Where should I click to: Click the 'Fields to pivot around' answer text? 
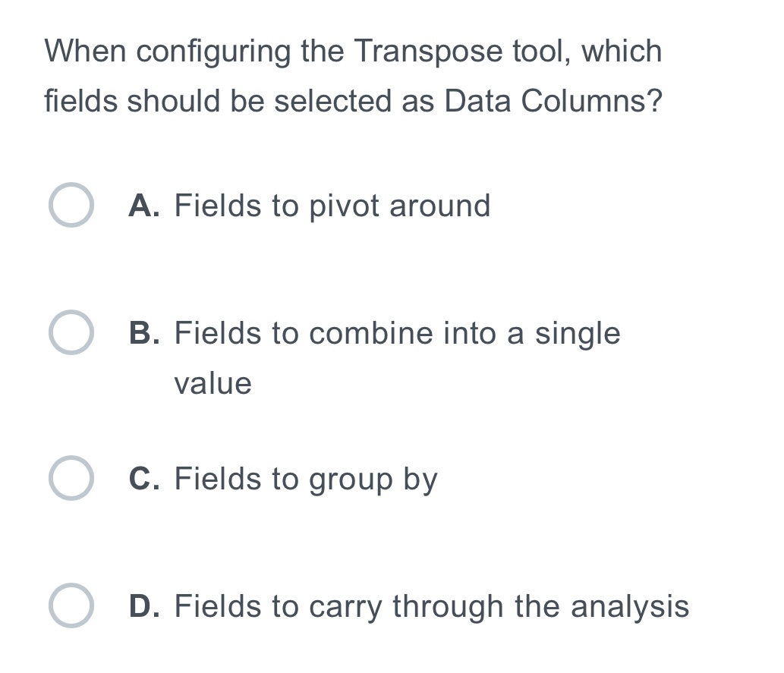(332, 206)
